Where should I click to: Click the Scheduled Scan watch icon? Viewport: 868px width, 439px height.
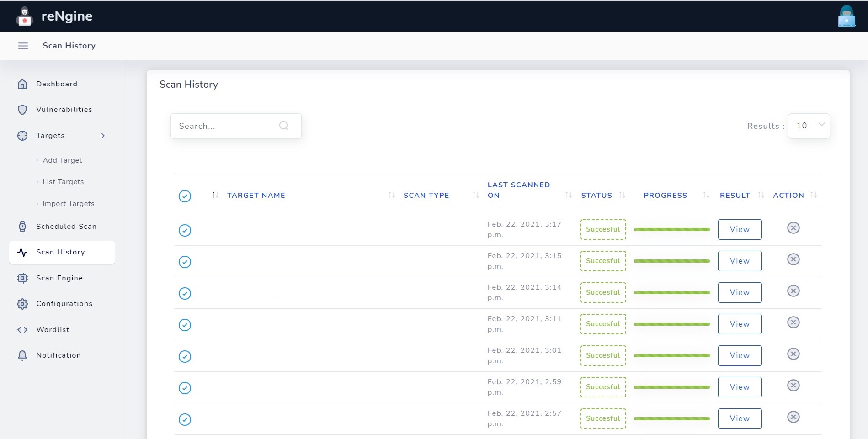[x=22, y=227]
